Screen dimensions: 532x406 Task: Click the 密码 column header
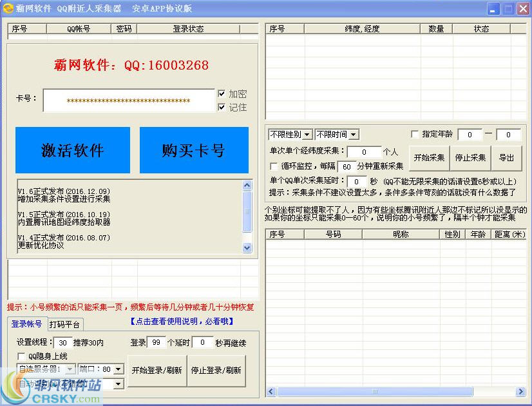[124, 29]
